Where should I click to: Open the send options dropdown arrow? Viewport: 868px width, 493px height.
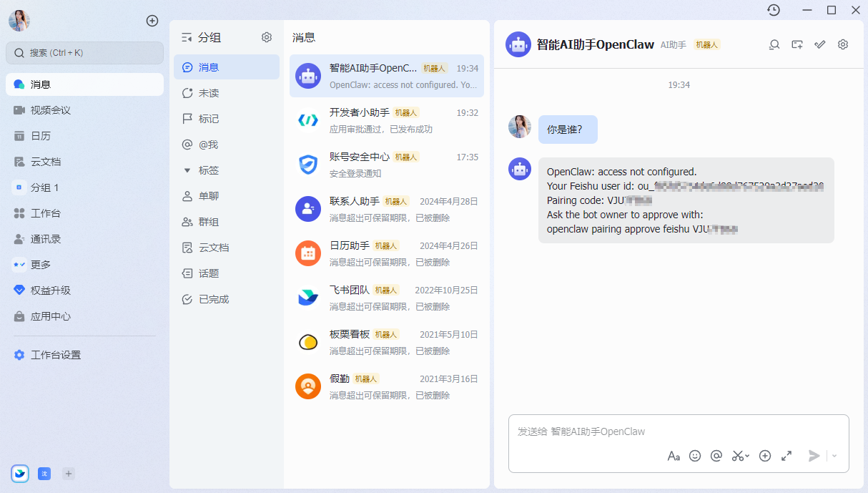tap(833, 456)
